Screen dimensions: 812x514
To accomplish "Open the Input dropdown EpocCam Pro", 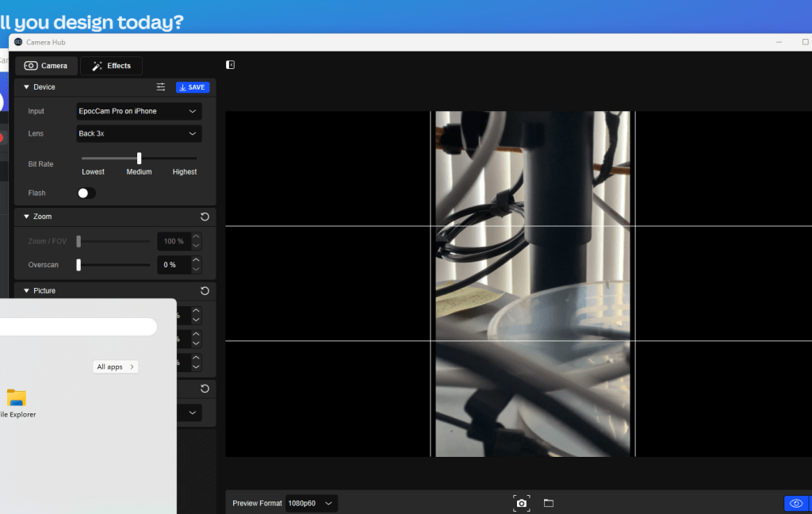I will coord(139,111).
